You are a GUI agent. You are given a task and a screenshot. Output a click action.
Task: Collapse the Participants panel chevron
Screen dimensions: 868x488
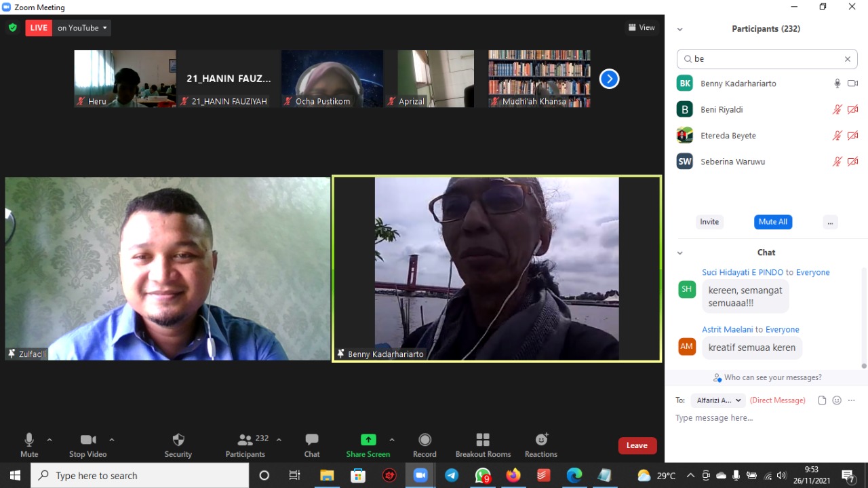coord(679,29)
